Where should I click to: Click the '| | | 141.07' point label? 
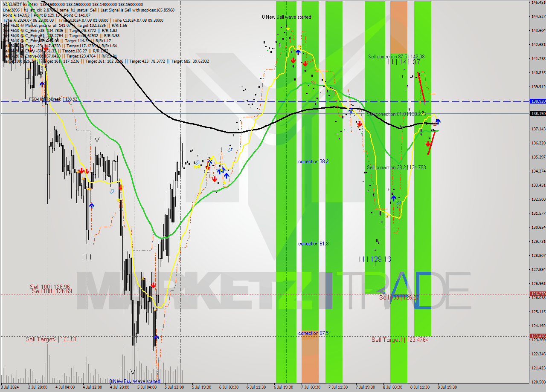point(404,62)
